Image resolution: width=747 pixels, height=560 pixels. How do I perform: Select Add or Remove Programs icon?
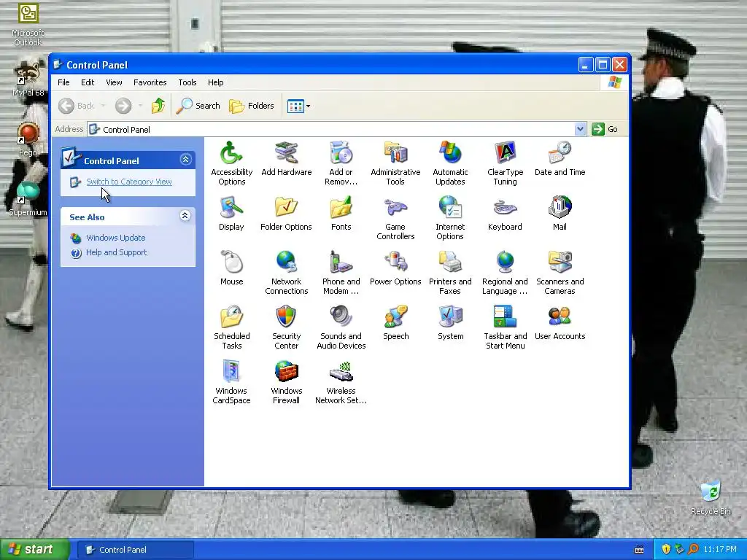coord(341,163)
